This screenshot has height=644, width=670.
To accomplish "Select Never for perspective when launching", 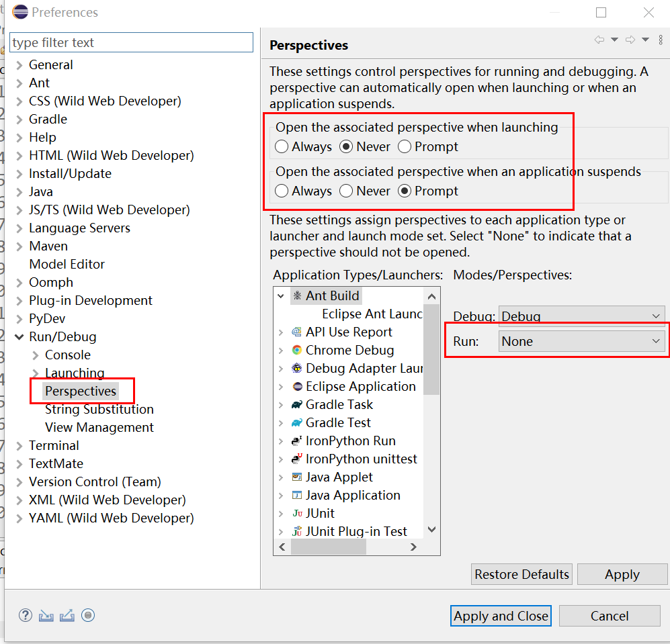I will coord(346,146).
